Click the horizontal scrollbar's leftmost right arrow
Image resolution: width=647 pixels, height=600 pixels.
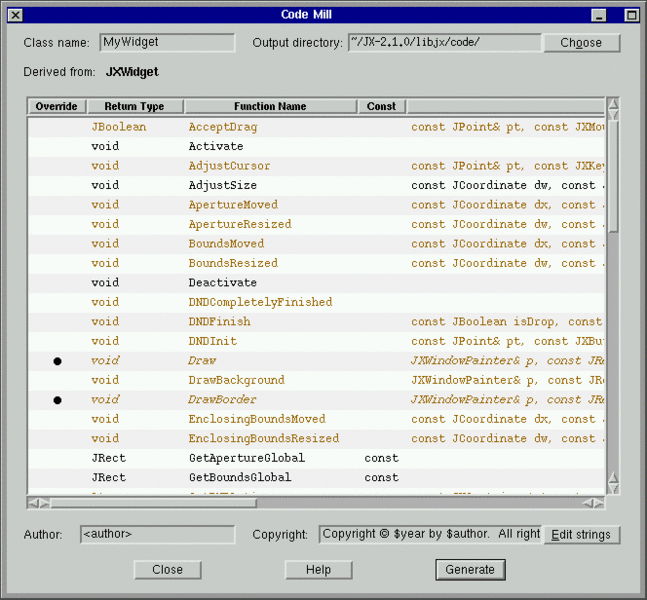point(45,503)
